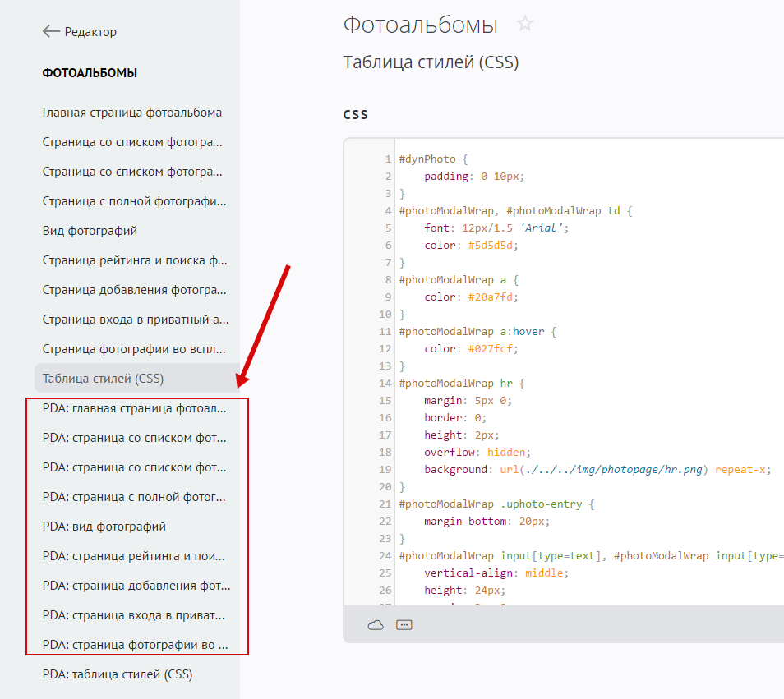Select Страница добавления фотографии item
This screenshot has width=784, height=699.
pos(135,290)
